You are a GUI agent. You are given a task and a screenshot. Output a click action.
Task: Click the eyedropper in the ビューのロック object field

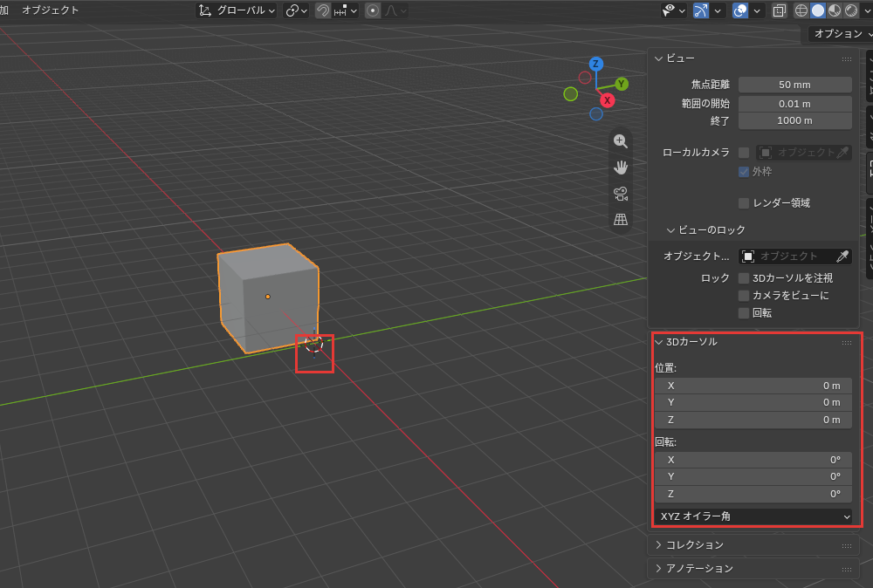843,256
